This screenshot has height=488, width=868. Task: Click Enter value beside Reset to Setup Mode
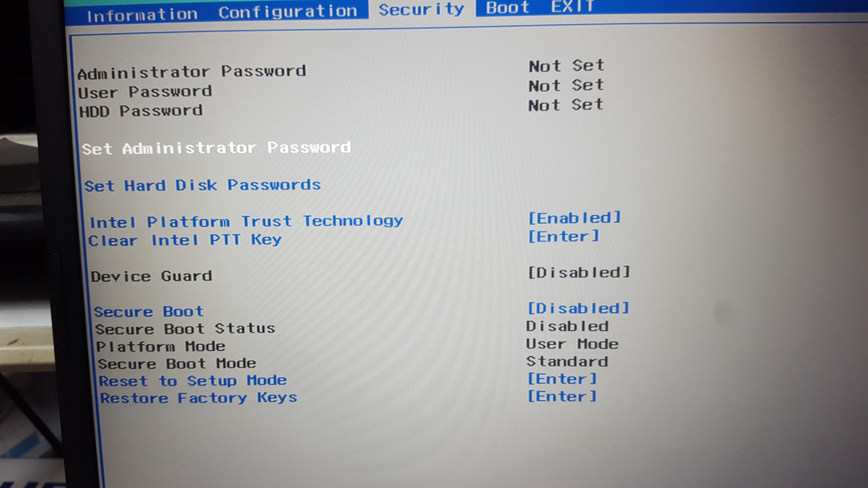point(562,379)
